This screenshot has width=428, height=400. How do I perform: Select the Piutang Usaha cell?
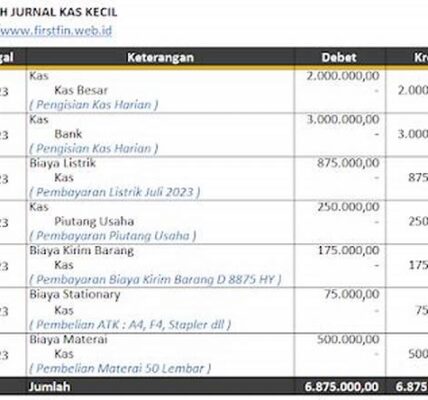(94, 221)
